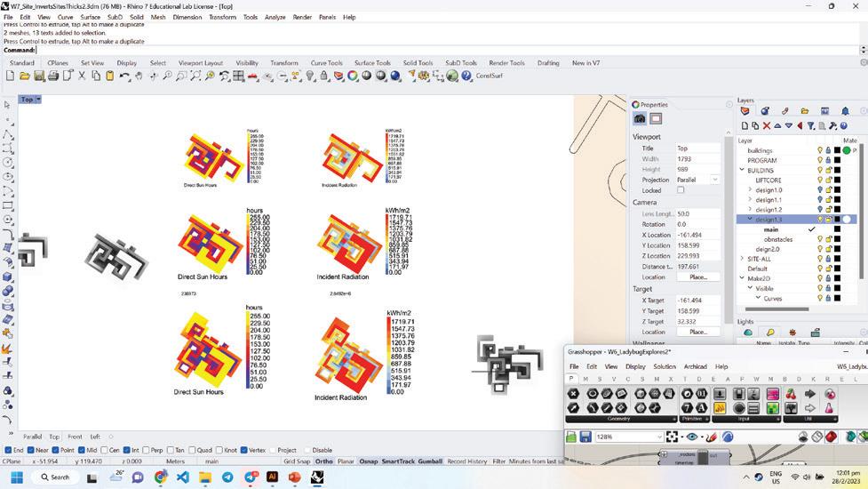Click the hammer Tools icon in Layers panel
This screenshot has width=868, height=489.
click(x=832, y=125)
